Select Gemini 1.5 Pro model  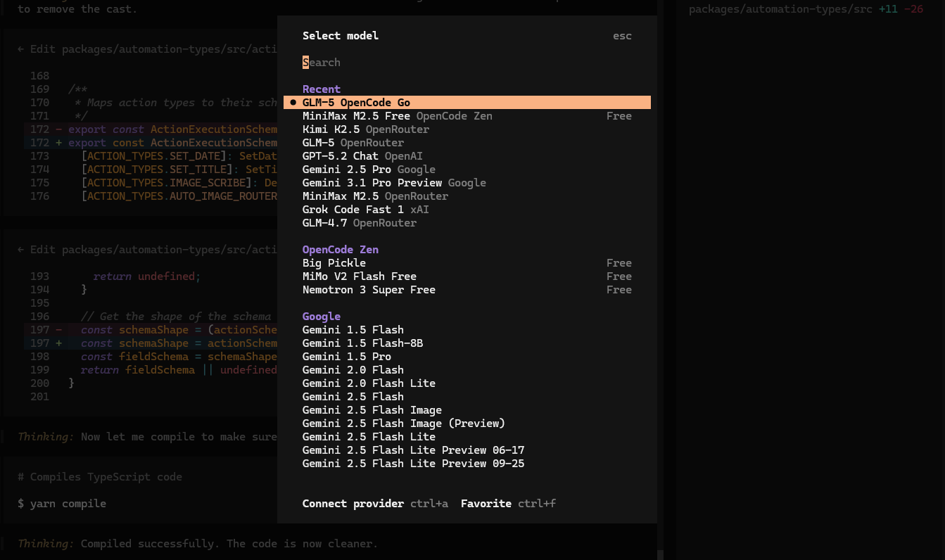(x=467, y=357)
